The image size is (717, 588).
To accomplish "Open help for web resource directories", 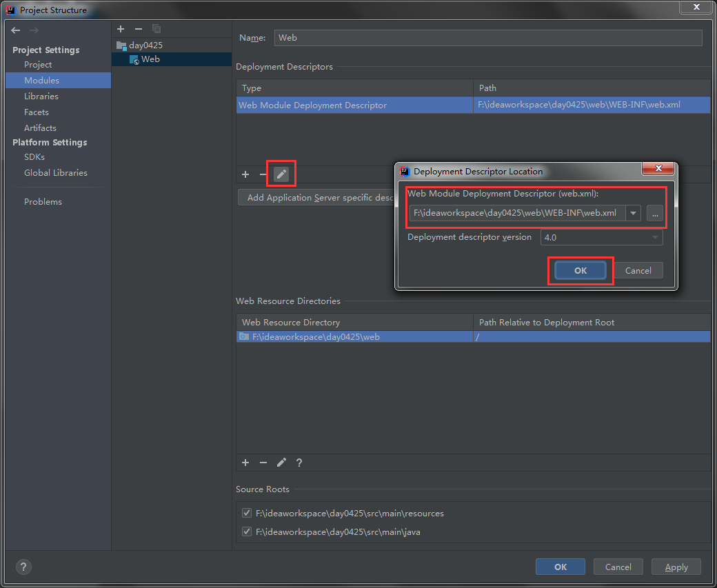I will [x=299, y=463].
